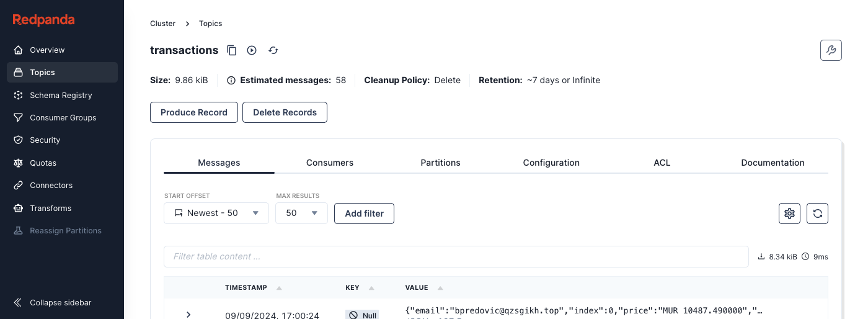This screenshot has height=319, width=868.
Task: Click the Filter table content field
Action: [x=456, y=256]
